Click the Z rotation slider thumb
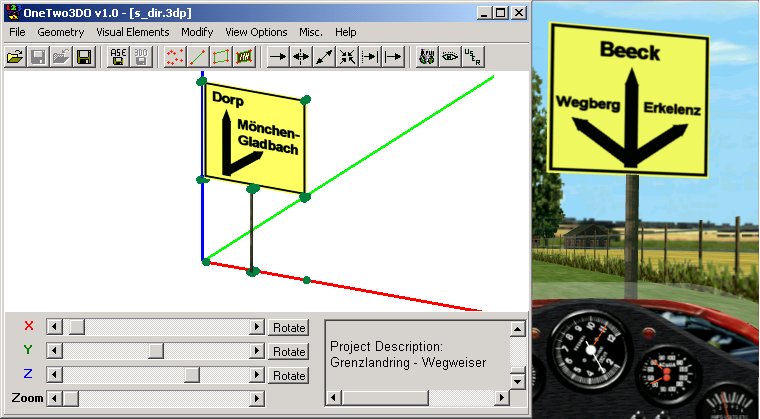This screenshot has height=419, width=760. point(192,375)
